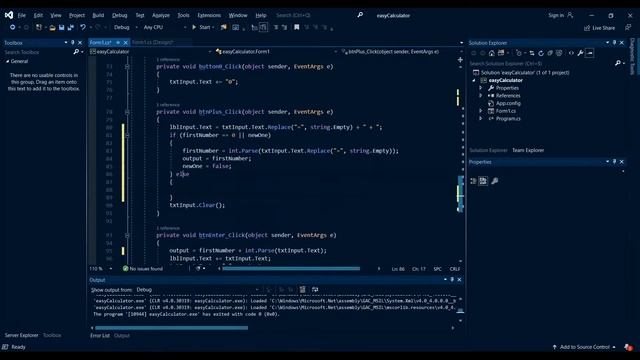Viewport: 640px width, 360px height.
Task: Click the Toolbox search magnifier icon
Action: (x=76, y=52)
